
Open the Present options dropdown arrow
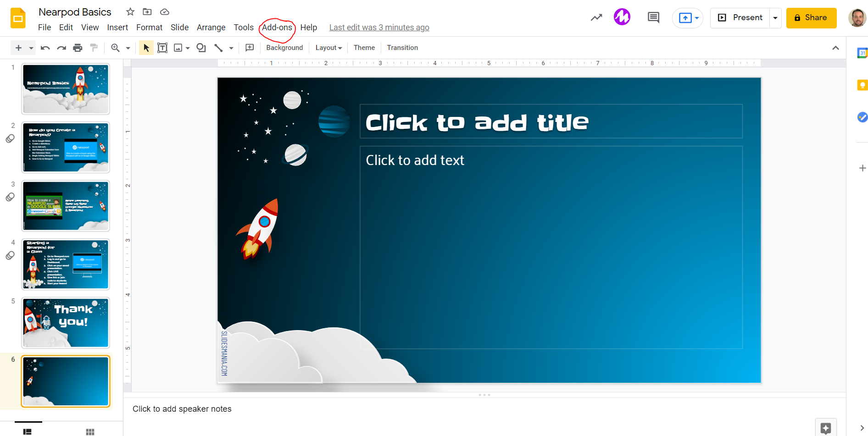pyautogui.click(x=775, y=18)
